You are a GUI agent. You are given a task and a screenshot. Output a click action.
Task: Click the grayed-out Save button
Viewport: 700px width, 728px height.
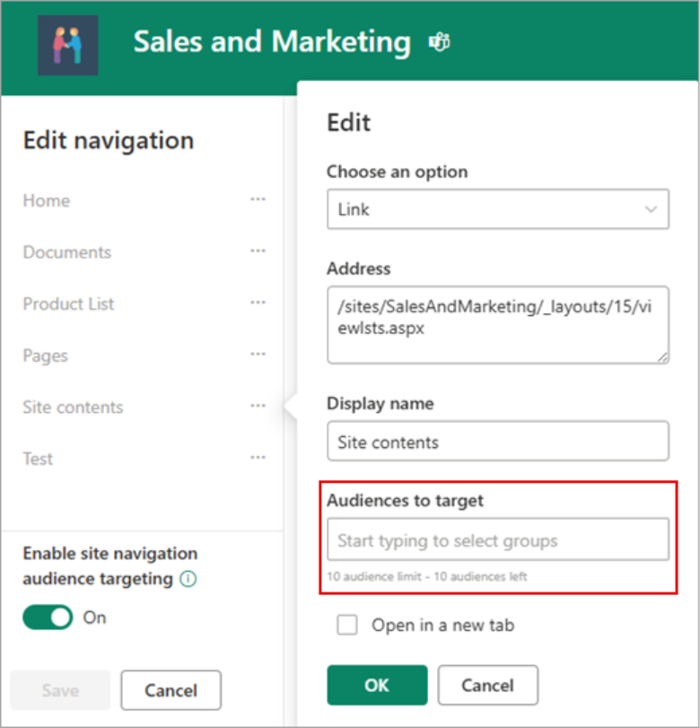(x=59, y=690)
